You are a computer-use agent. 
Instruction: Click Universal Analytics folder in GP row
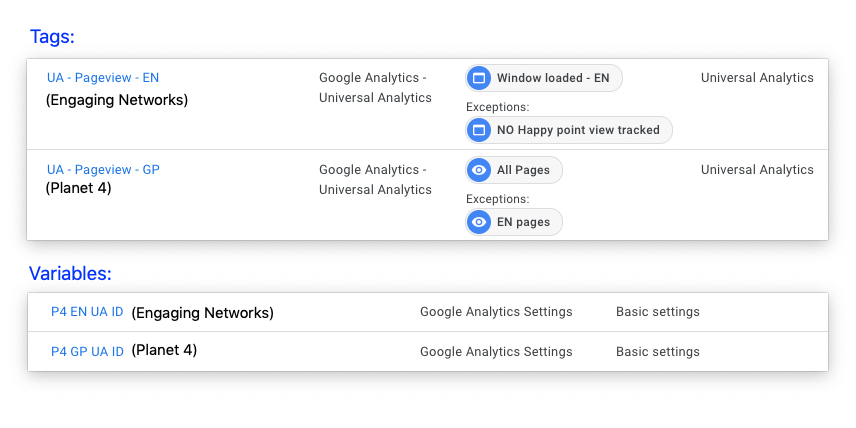(757, 170)
